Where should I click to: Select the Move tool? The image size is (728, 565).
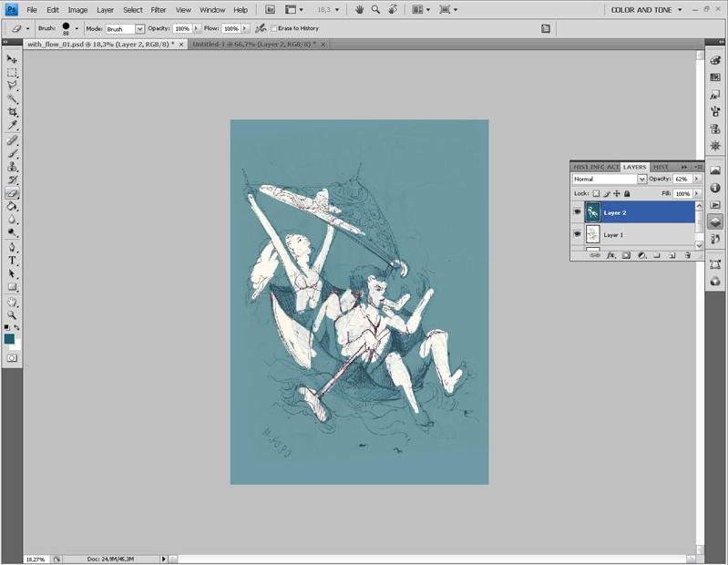(x=12, y=59)
